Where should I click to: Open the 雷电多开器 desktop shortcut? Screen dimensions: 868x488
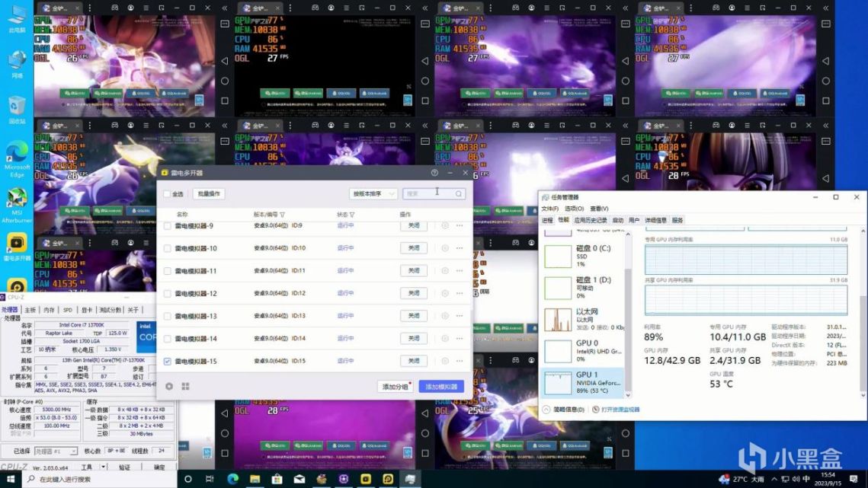(x=17, y=247)
